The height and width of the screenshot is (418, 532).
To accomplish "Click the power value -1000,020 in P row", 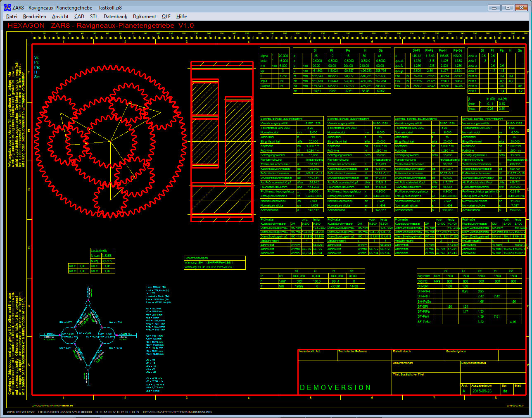I will [336, 276].
